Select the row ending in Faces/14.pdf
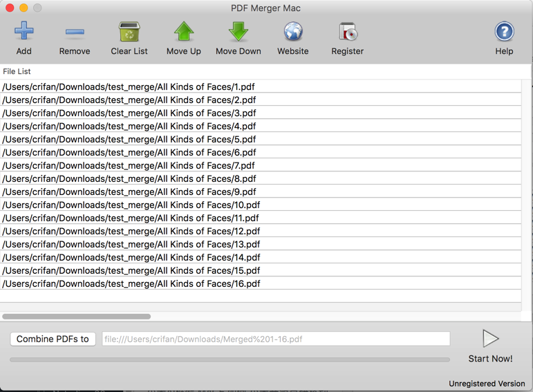This screenshot has height=392, width=533. 261,257
